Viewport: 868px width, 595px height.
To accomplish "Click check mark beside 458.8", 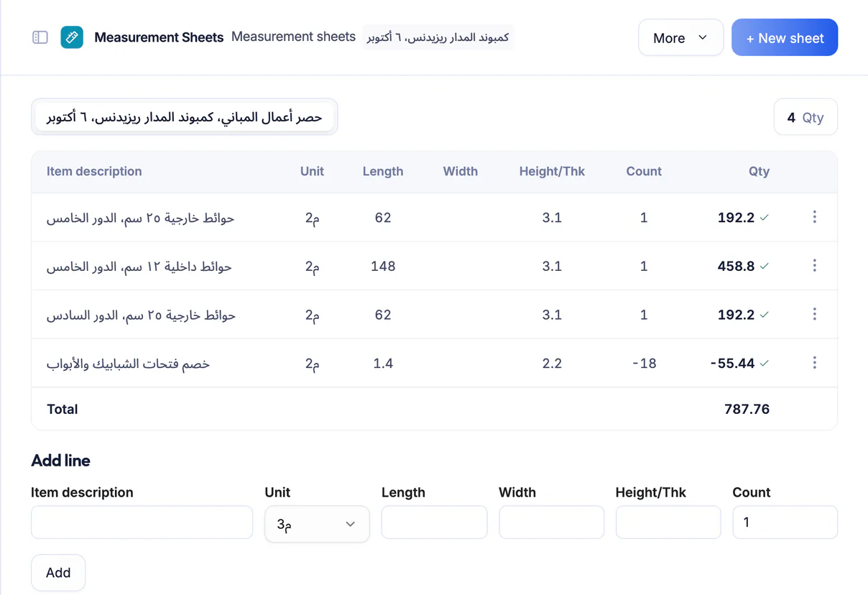I will click(765, 266).
